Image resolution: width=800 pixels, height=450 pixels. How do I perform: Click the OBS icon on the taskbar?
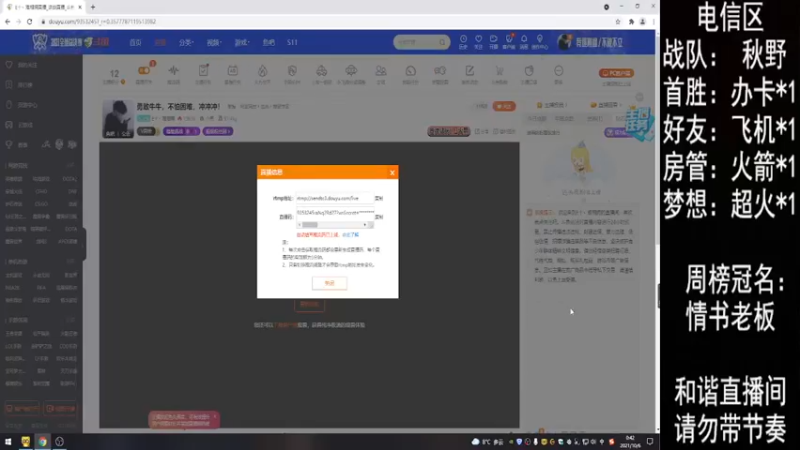pyautogui.click(x=59, y=442)
